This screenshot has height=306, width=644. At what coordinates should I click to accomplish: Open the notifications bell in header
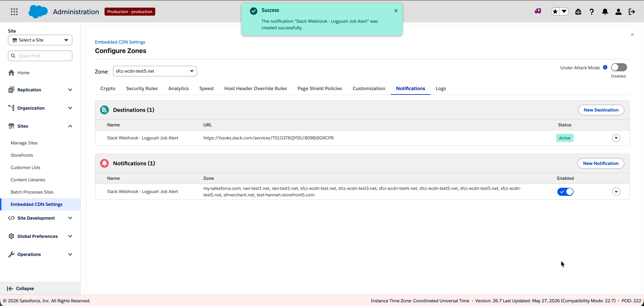[605, 12]
